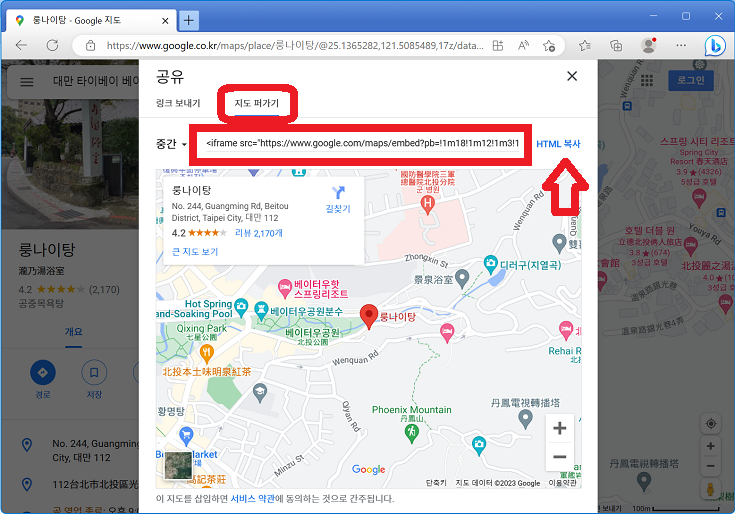Image resolution: width=735 pixels, height=514 pixels.
Task: Add this page to favorites star icon
Action: 549,45
